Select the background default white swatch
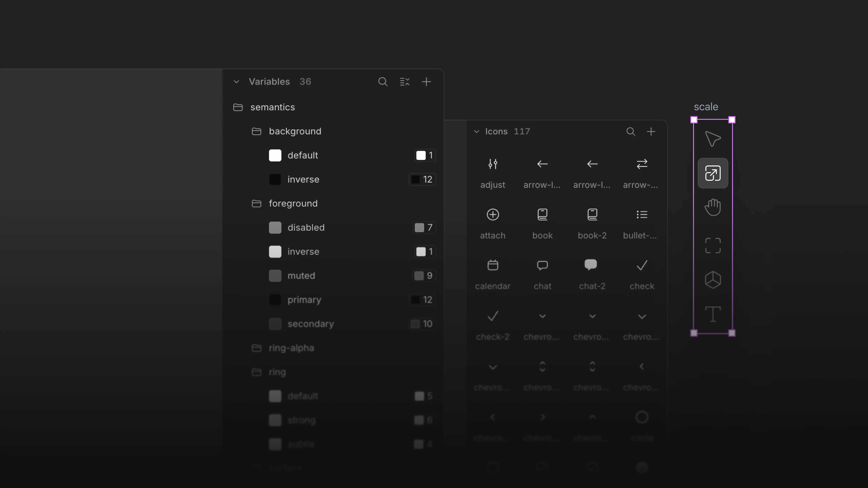 pyautogui.click(x=275, y=155)
